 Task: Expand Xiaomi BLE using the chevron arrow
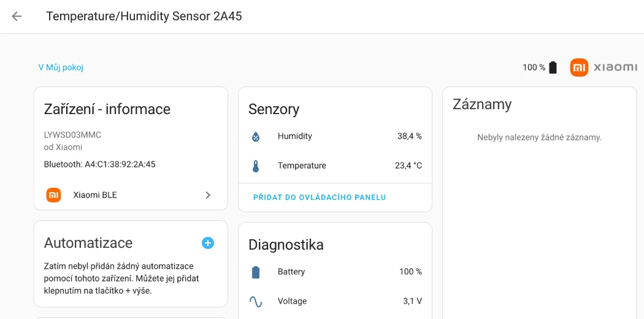click(208, 195)
